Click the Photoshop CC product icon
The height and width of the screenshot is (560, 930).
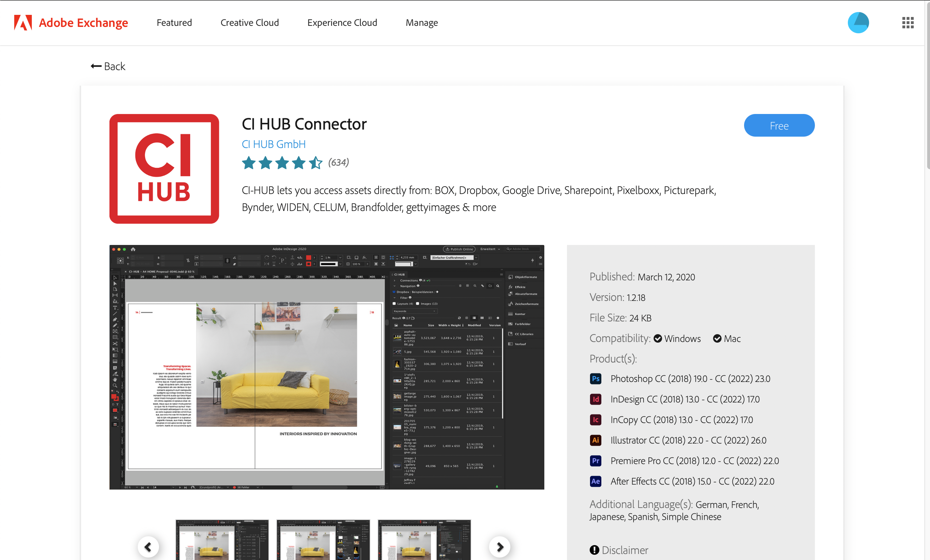595,379
